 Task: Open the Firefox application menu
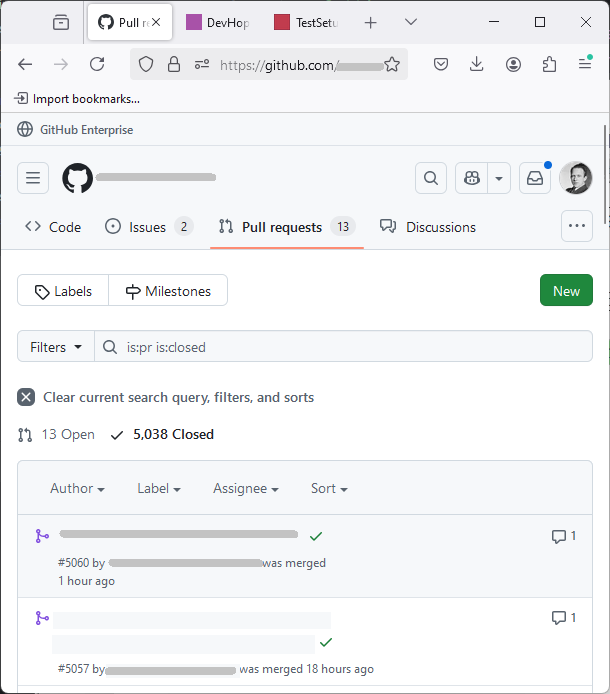(x=585, y=64)
